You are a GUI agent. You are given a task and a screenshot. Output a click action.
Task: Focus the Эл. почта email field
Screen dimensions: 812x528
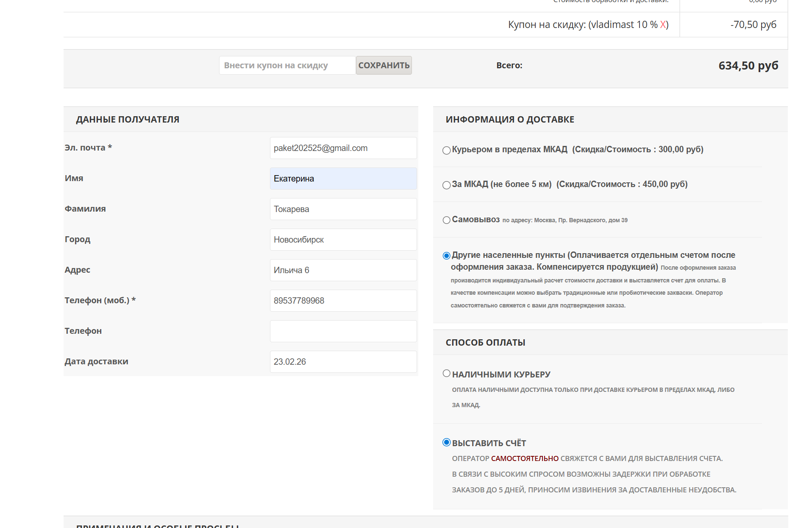pyautogui.click(x=343, y=148)
